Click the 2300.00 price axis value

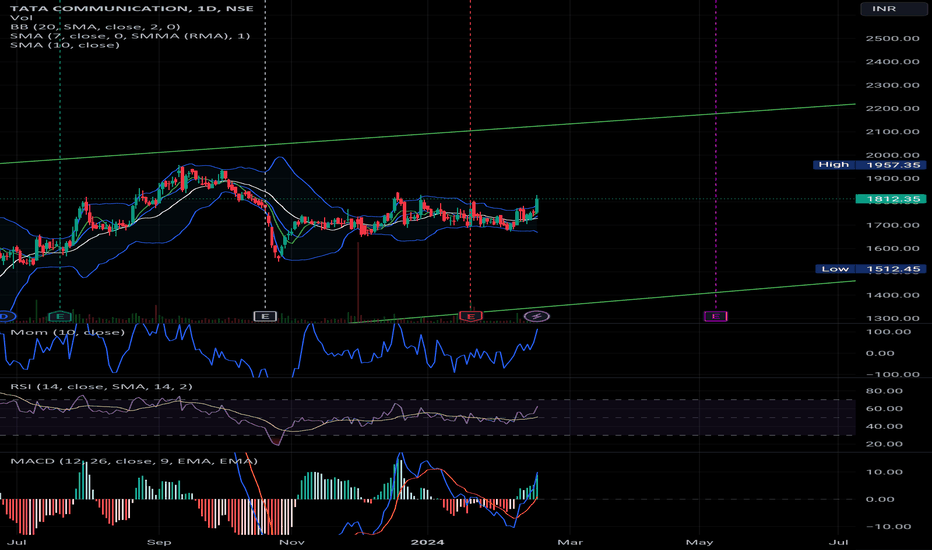(x=893, y=85)
